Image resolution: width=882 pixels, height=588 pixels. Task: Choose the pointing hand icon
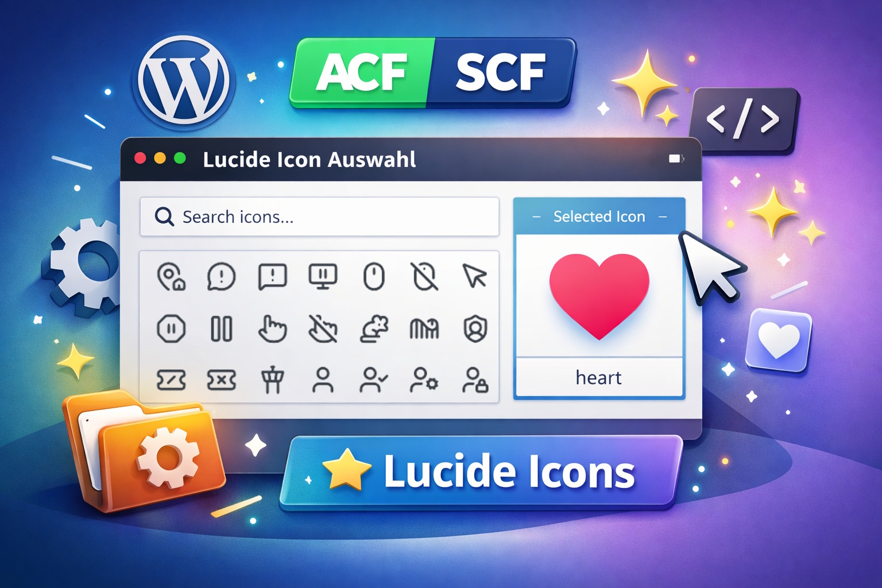(272, 329)
